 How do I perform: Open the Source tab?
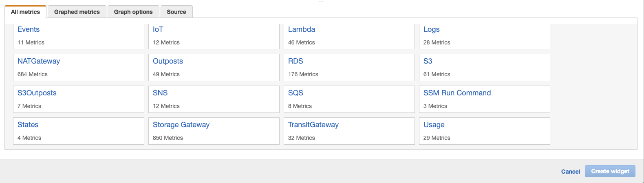click(x=176, y=12)
